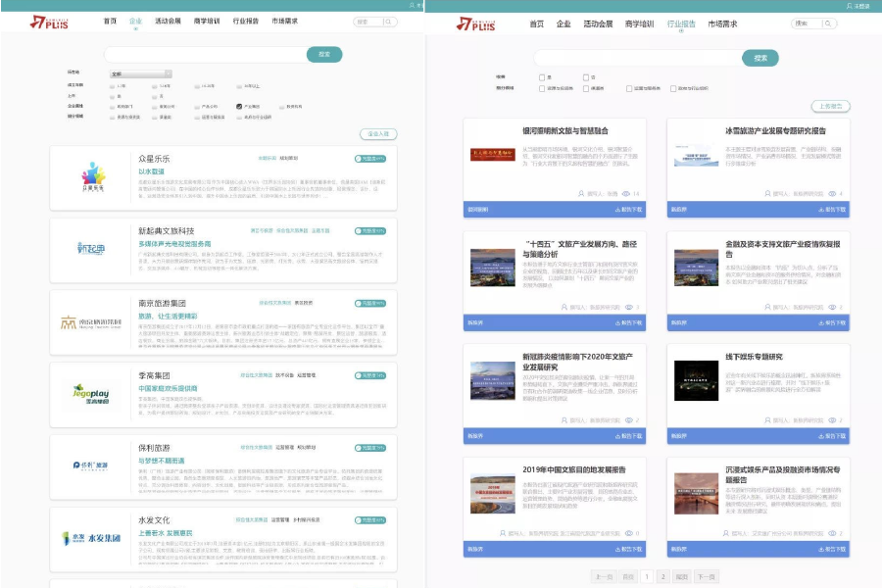Click the 水发集团 company logo
The width and height of the screenshot is (882, 588).
point(91,538)
